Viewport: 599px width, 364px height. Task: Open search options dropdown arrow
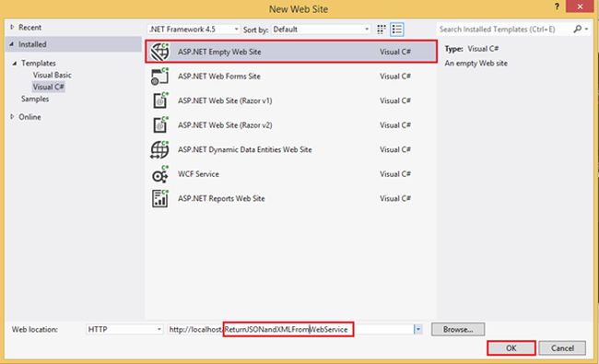586,29
